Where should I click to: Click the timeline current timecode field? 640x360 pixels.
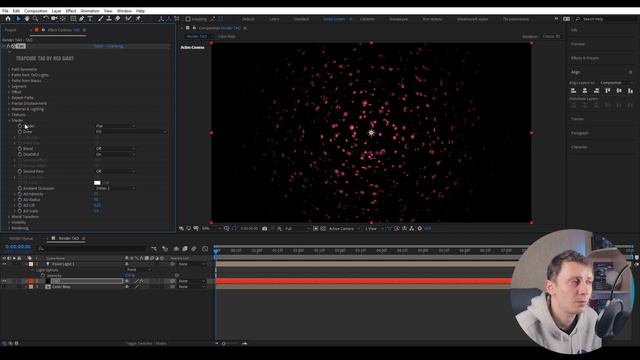(x=18, y=247)
